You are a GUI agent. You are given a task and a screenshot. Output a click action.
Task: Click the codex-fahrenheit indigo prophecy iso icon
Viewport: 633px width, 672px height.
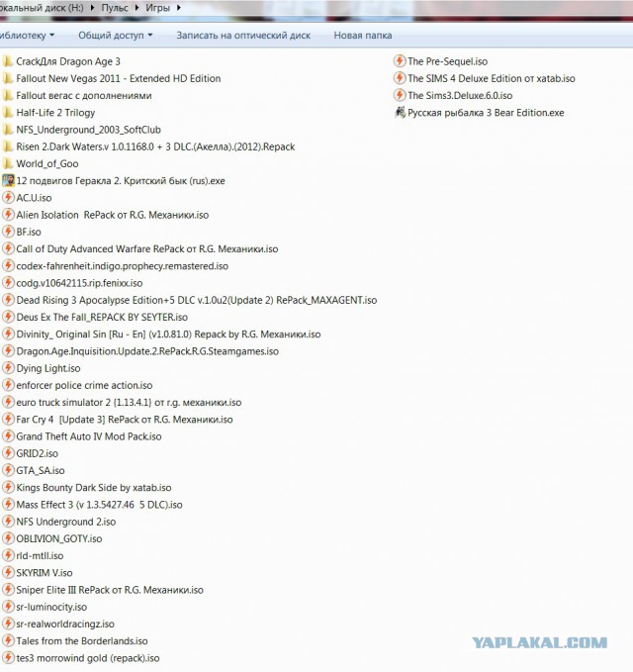[8, 265]
